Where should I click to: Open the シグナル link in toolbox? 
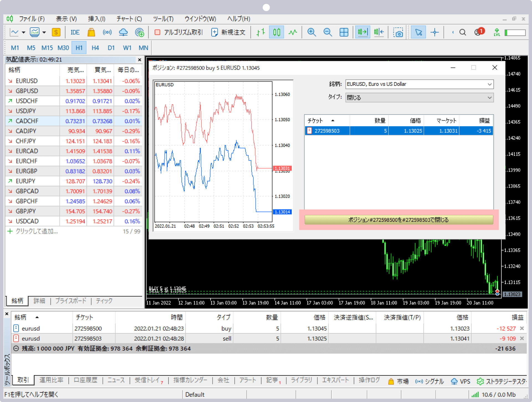[429, 382]
